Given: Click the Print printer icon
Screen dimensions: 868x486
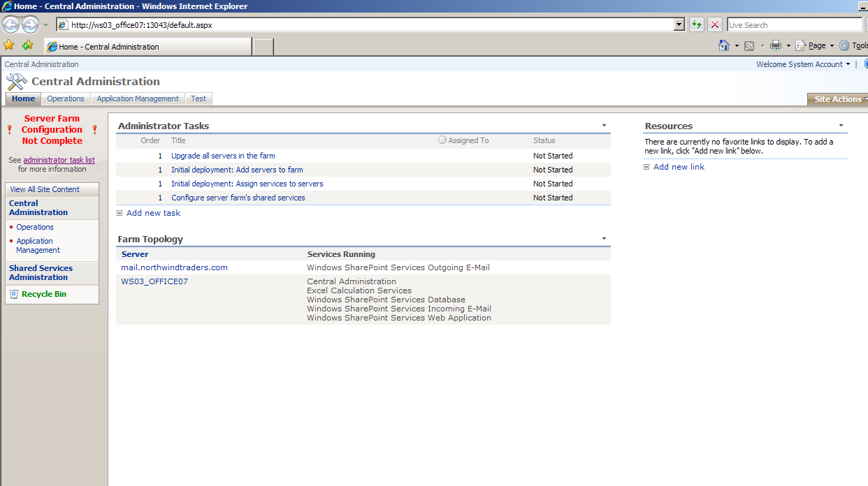Looking at the screenshot, I should coord(775,45).
